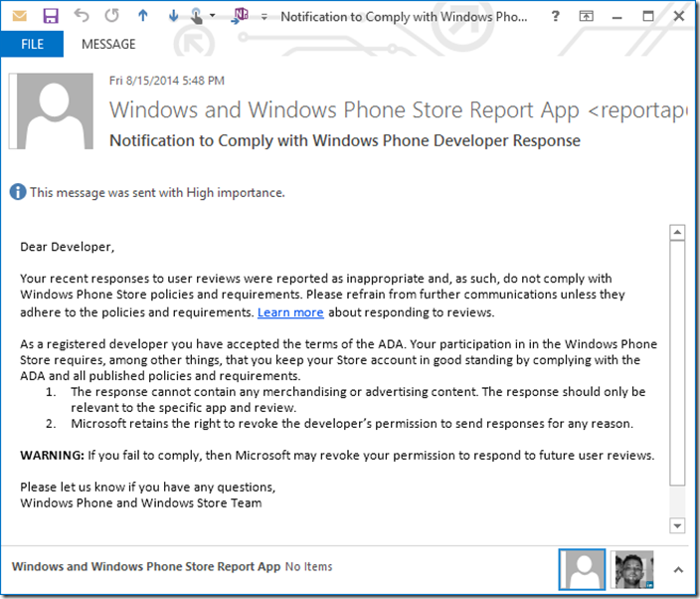Toggle touch/mouse mode hand icon

point(196,16)
